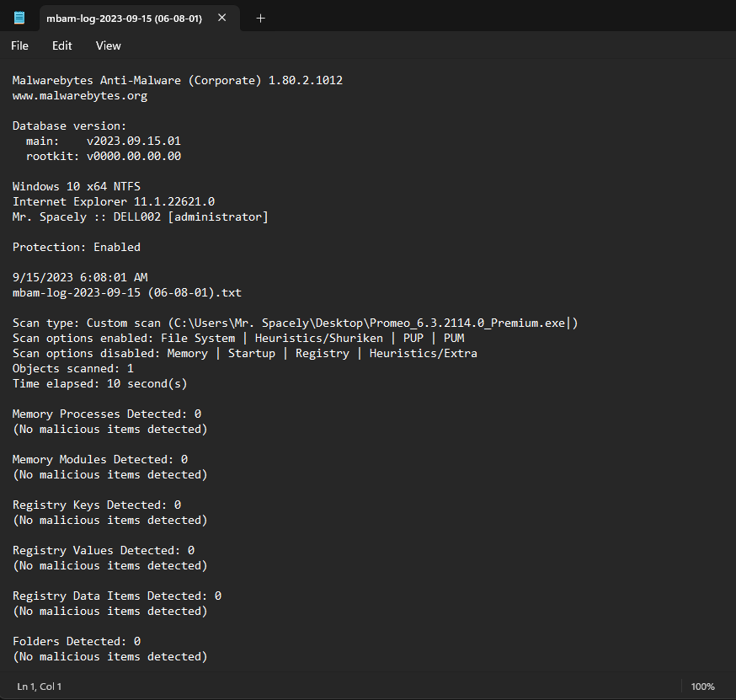Click the 'rootkit: v0000.00.00.00' line
The width and height of the screenshot is (736, 700).
[x=104, y=156]
